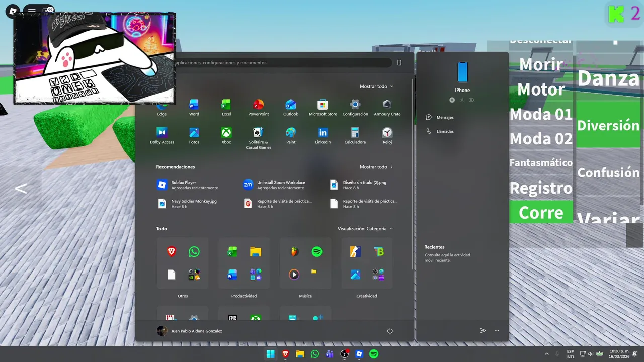This screenshot has height=362, width=644.
Task: Select the Moda 02 emote
Action: (541, 139)
